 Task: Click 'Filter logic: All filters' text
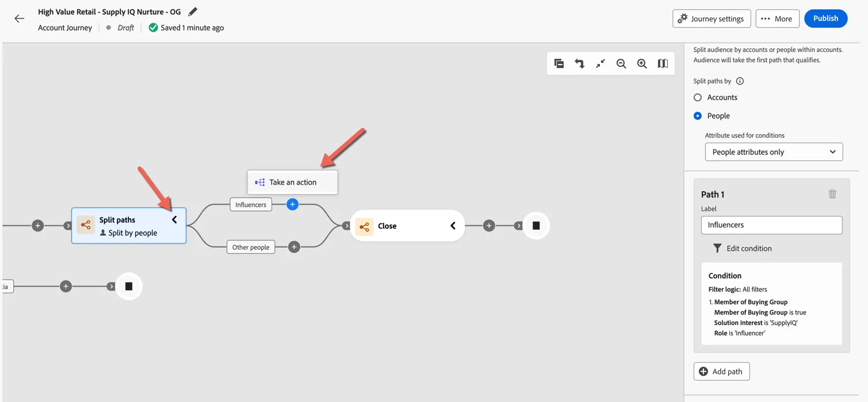click(737, 290)
